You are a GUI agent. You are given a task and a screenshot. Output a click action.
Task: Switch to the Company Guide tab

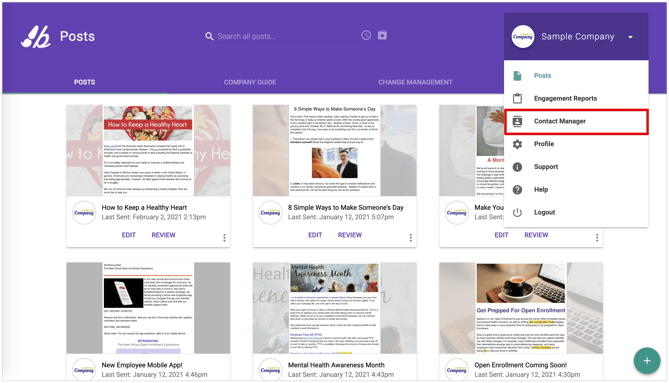[x=250, y=82]
